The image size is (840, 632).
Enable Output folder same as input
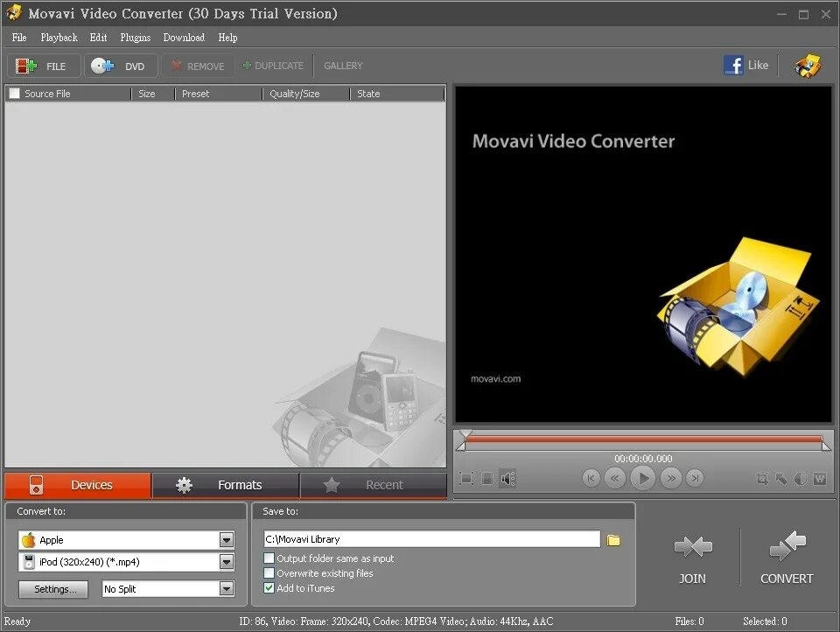(269, 558)
